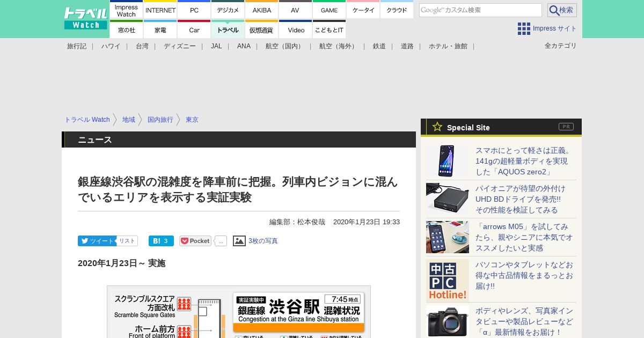Click the Pocket count ellipsis box

point(221,241)
